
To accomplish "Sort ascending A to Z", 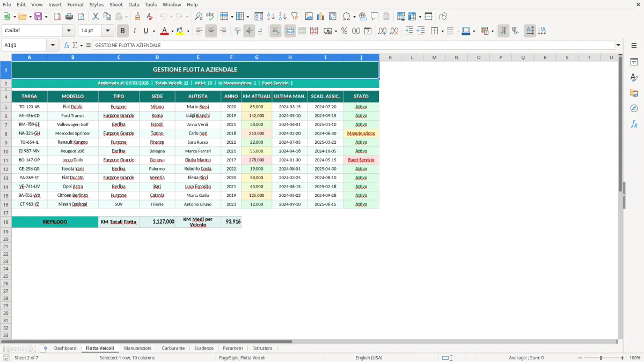I will pyautogui.click(x=271, y=17).
